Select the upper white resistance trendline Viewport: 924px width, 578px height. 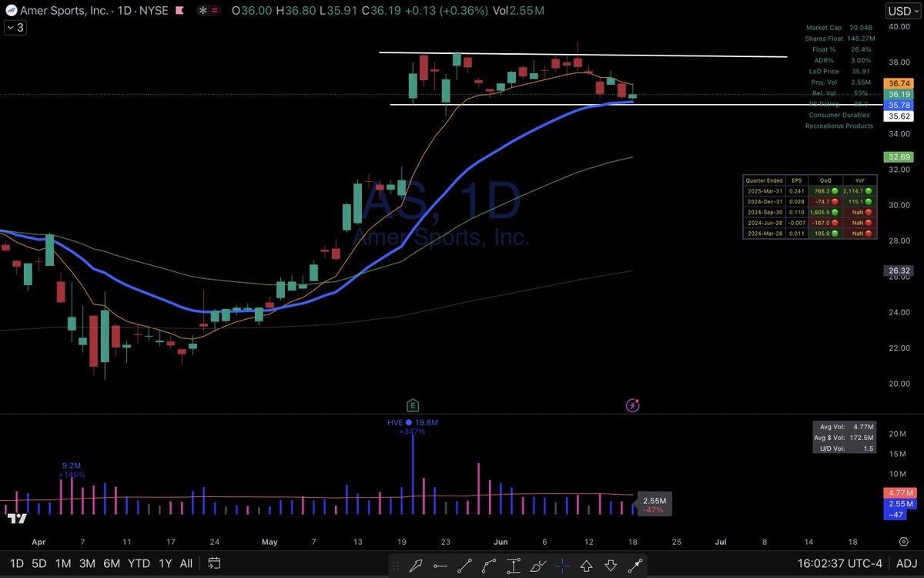click(583, 55)
